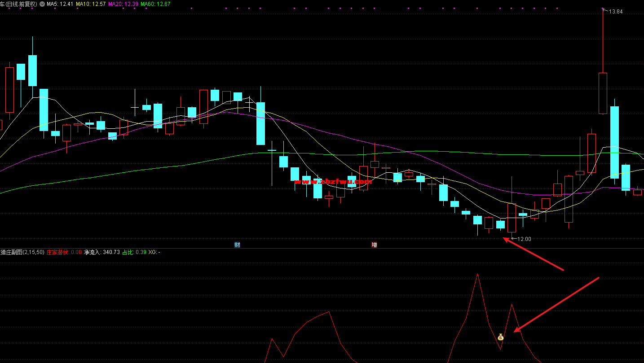Click the green MA60 indicator label
Viewport: 644px width, 363px height.
(155, 4)
